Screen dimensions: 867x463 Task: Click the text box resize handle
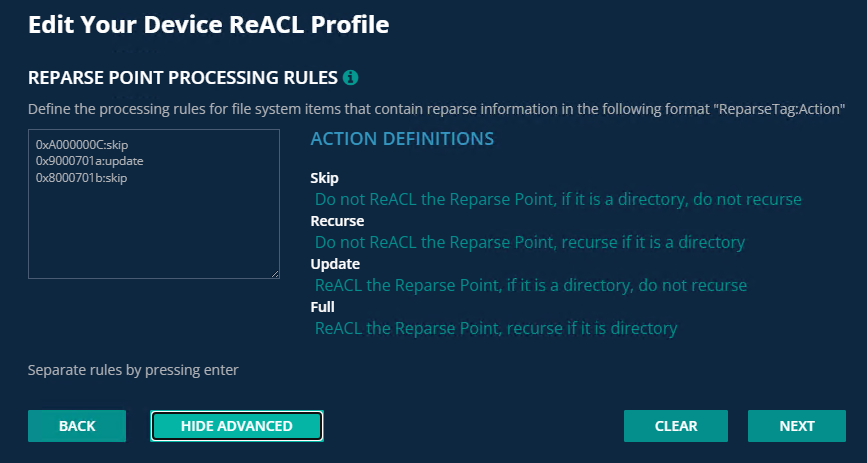[x=274, y=273]
